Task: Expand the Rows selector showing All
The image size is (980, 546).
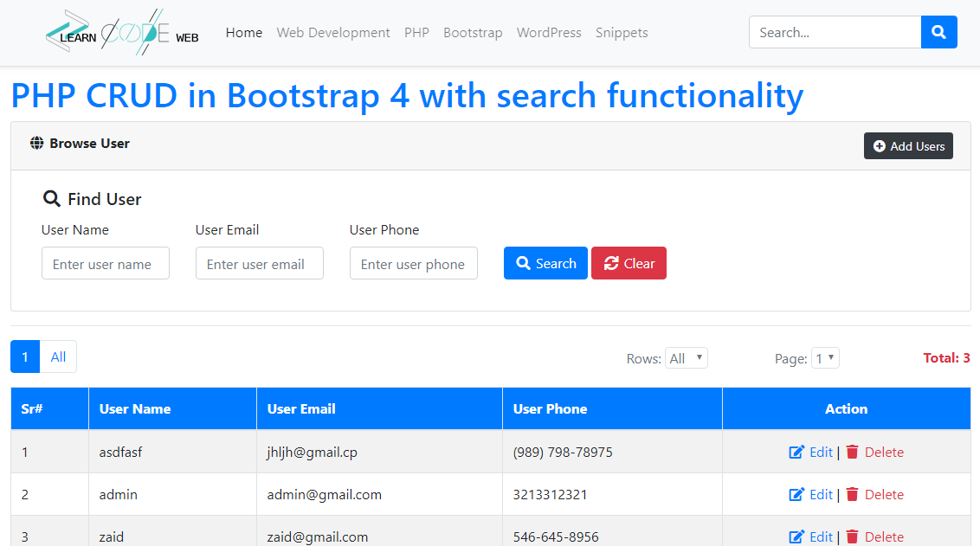Action: point(687,357)
